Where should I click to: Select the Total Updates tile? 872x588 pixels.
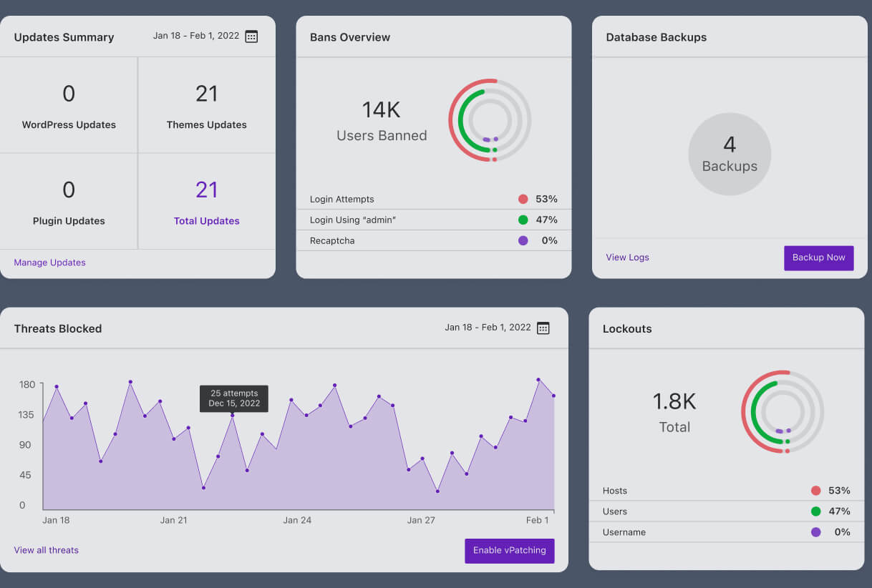[206, 202]
